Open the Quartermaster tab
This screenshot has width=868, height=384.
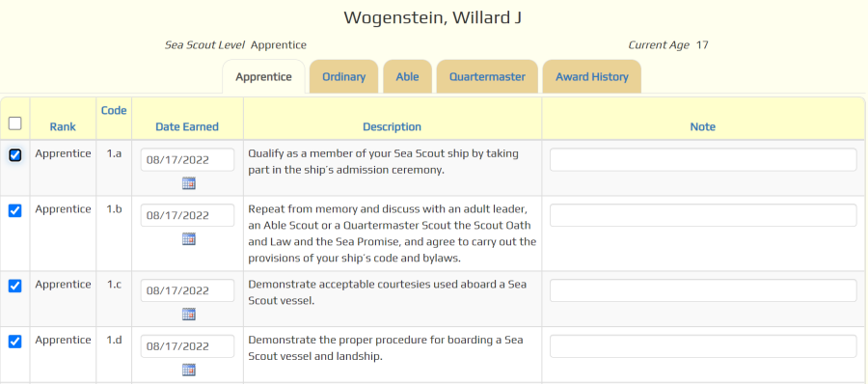coord(487,76)
